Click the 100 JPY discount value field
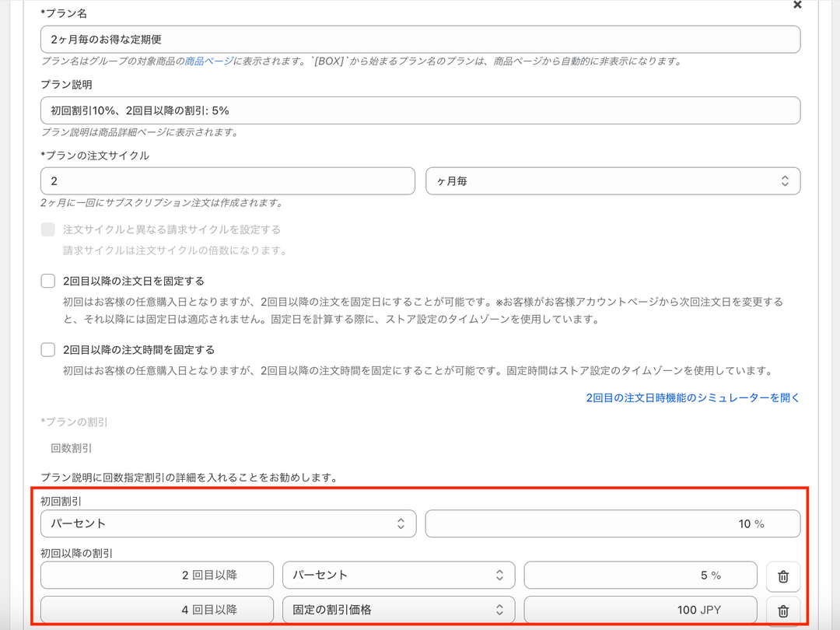The width and height of the screenshot is (840, 630). point(640,610)
